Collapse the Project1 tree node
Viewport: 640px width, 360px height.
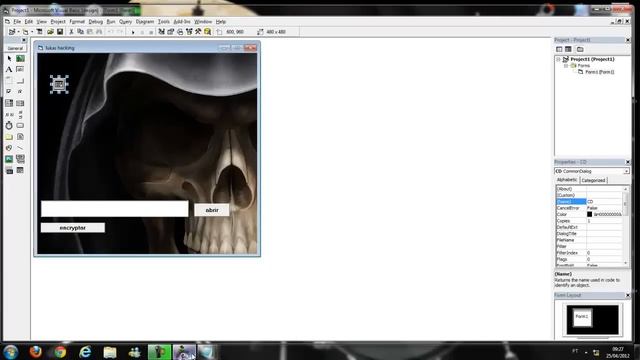(x=558, y=60)
